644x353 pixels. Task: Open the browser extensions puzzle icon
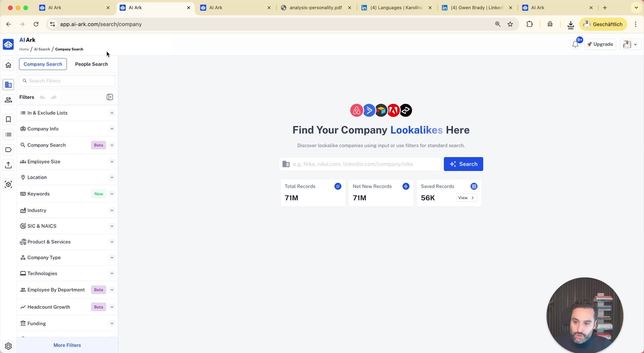(530, 24)
